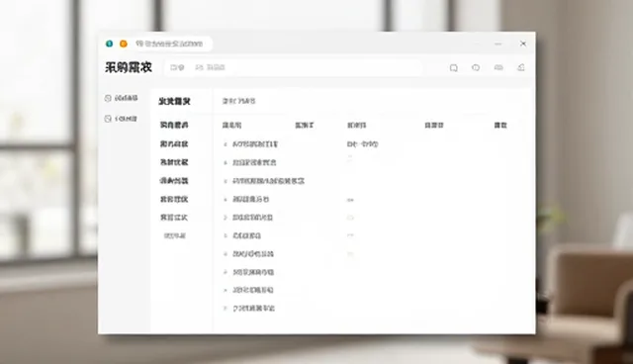Viewport: 633px width, 364px height.
Task: Minimize the application window
Action: tap(498, 44)
